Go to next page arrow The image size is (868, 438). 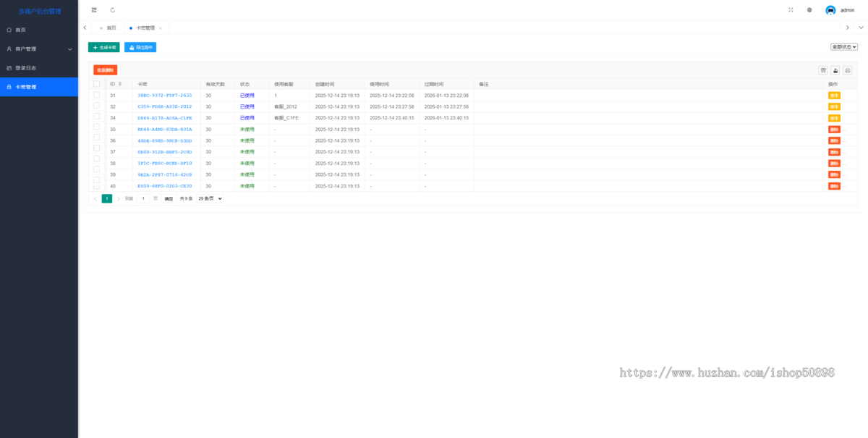pyautogui.click(x=119, y=198)
